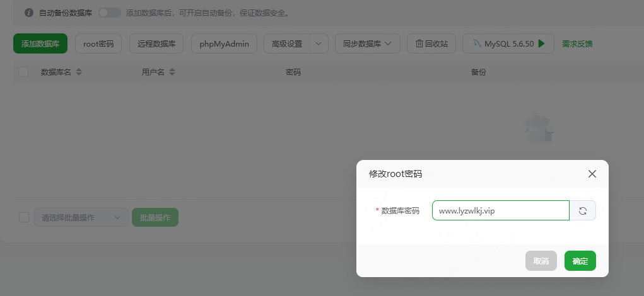The width and height of the screenshot is (644, 296).
Task: Click the 添加数据库 button
Action: (x=40, y=43)
